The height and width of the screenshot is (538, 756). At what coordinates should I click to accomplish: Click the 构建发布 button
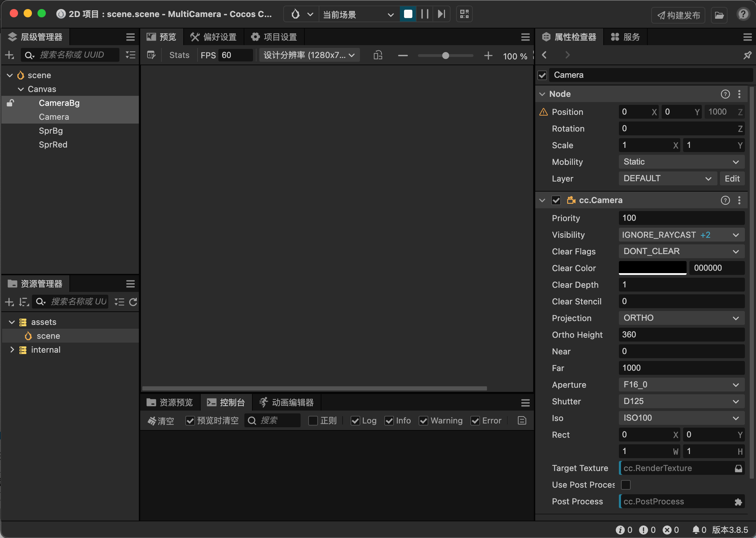click(678, 15)
